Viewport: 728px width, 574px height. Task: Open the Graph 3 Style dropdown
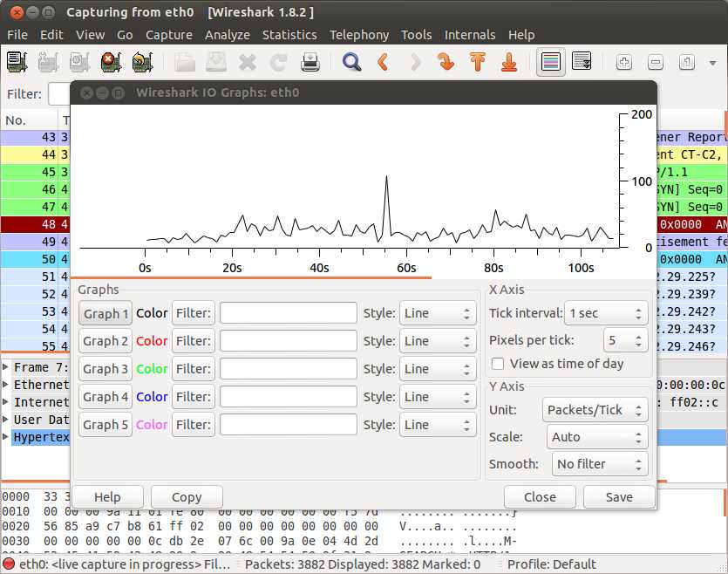point(438,369)
